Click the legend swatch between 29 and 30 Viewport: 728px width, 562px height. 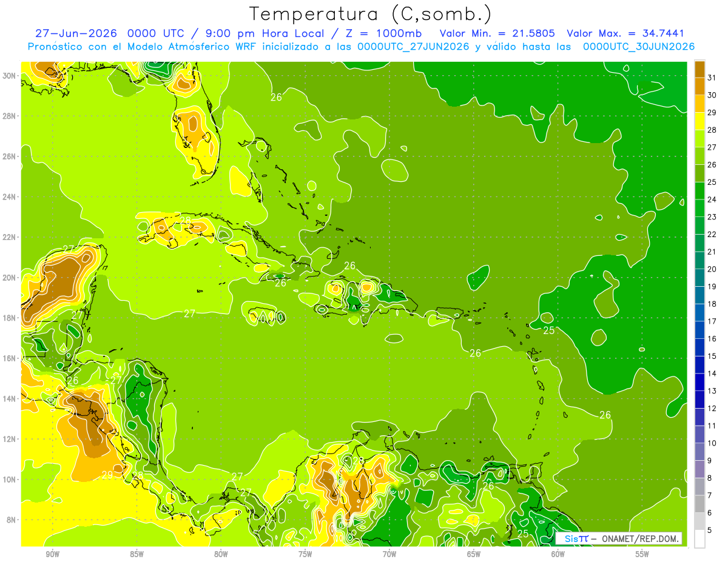[x=699, y=104]
